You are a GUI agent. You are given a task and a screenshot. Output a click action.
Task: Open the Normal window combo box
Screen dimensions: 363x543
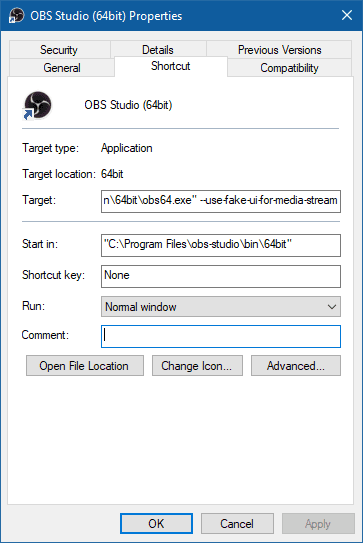coord(221,306)
